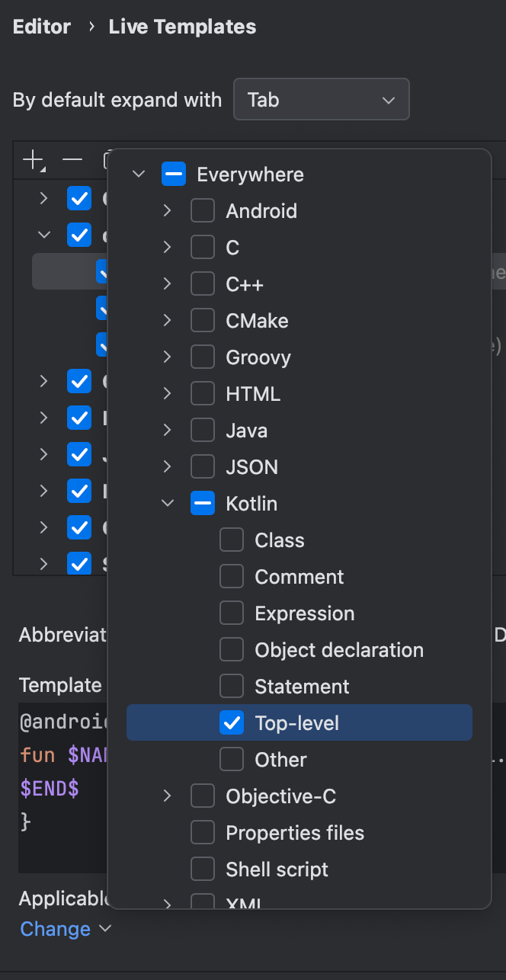Expand the HTML context node

point(168,394)
